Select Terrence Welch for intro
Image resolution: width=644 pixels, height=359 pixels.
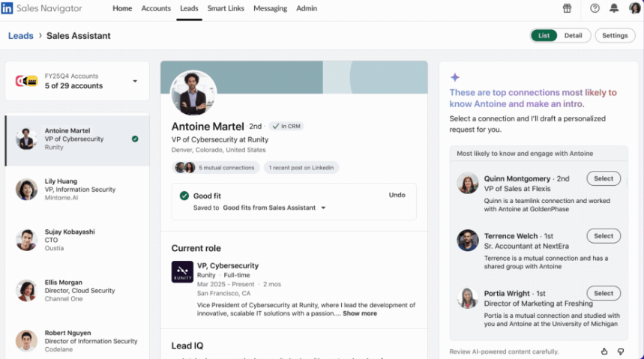tap(604, 236)
